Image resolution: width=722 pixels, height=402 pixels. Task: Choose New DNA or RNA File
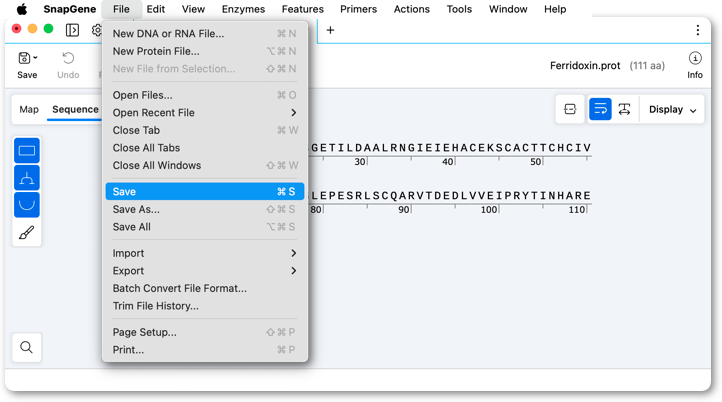pos(204,34)
